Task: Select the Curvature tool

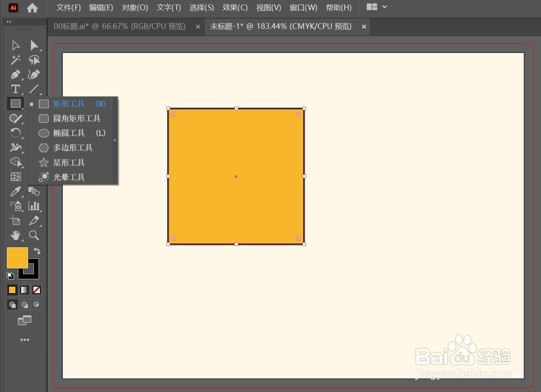Action: coord(34,74)
